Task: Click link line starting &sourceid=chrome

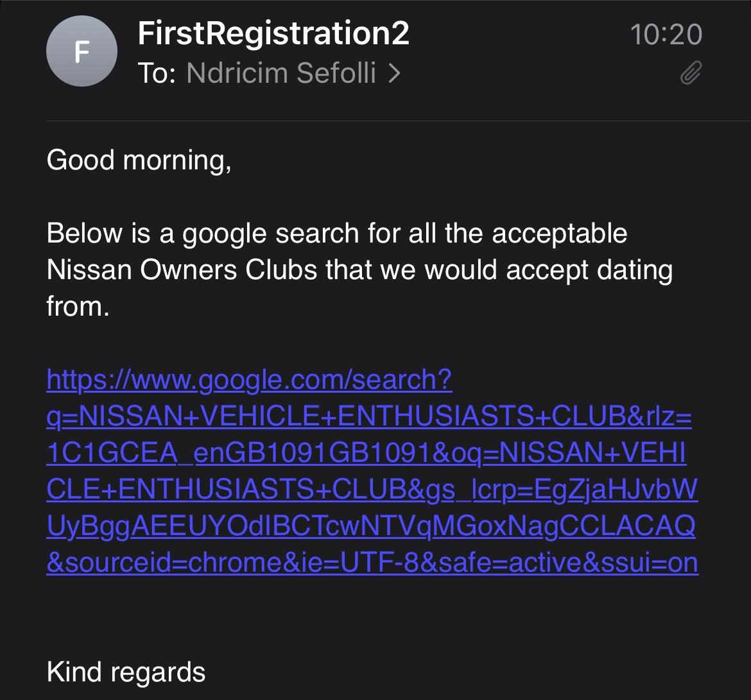Action: point(372,563)
